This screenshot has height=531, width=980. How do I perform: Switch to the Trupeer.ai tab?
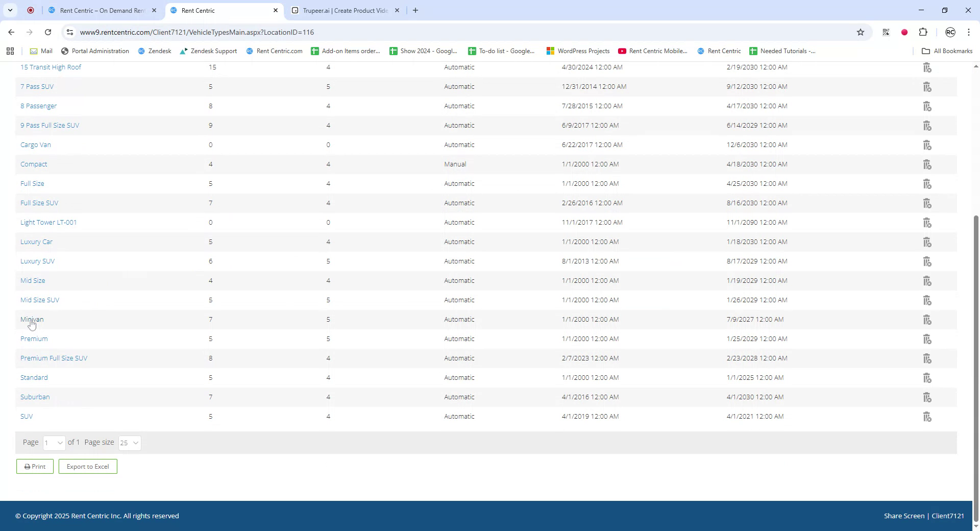[343, 10]
